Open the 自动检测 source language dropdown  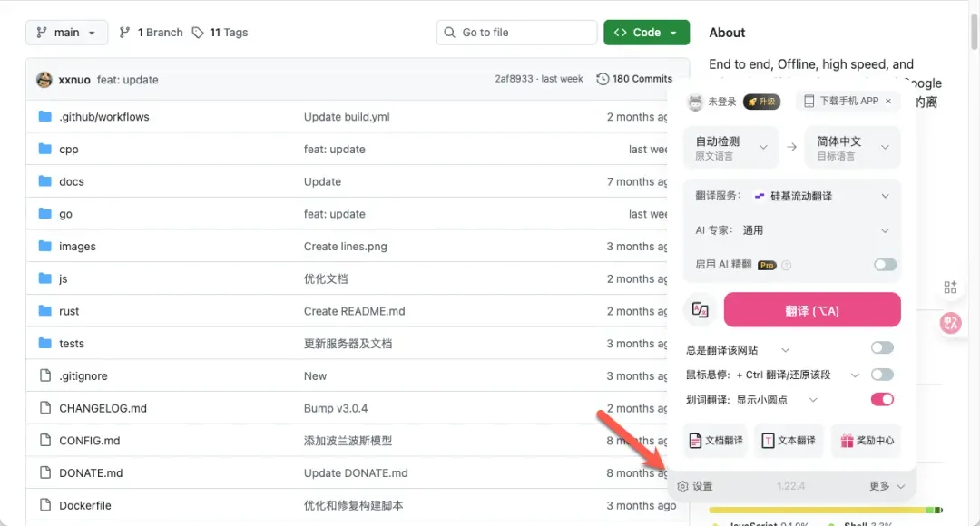point(731,148)
